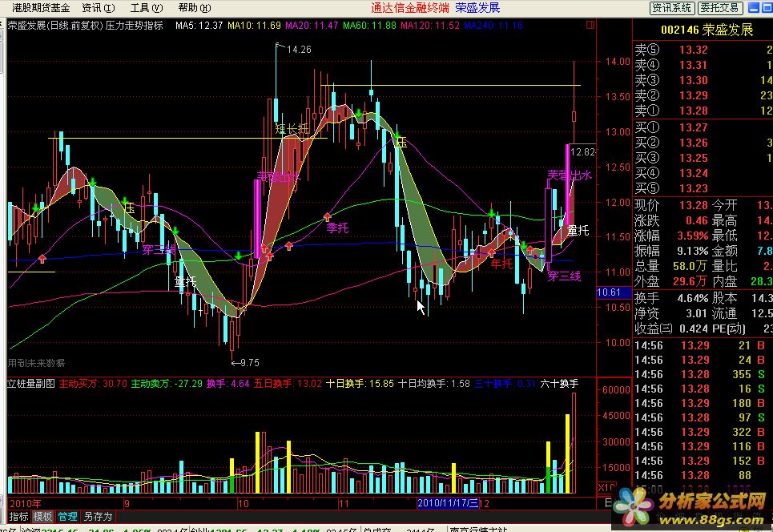The height and width of the screenshot is (532, 773).
Task: Click the 总量 58.0万 quote value
Action: pos(691,266)
